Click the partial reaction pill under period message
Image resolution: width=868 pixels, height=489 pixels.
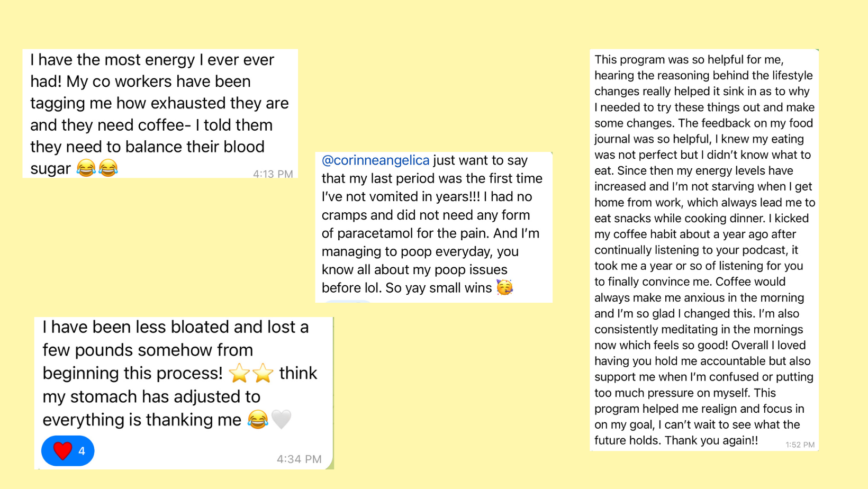(348, 301)
